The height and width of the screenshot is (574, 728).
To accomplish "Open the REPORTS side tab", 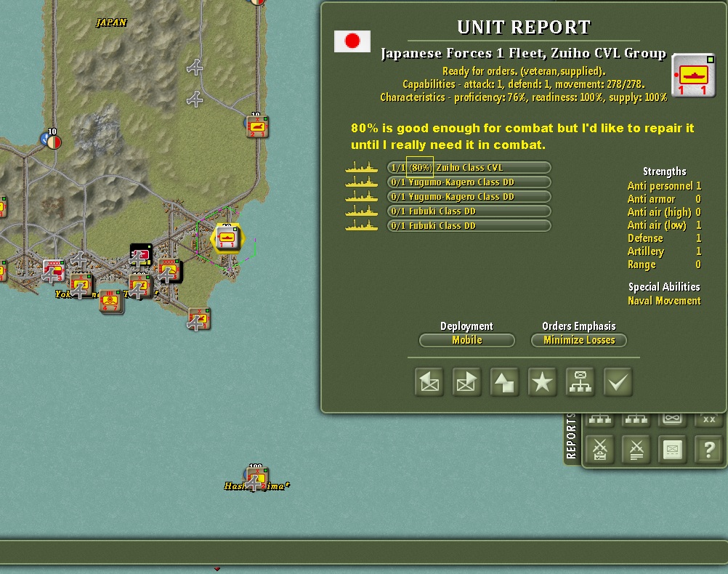I will coord(571,437).
